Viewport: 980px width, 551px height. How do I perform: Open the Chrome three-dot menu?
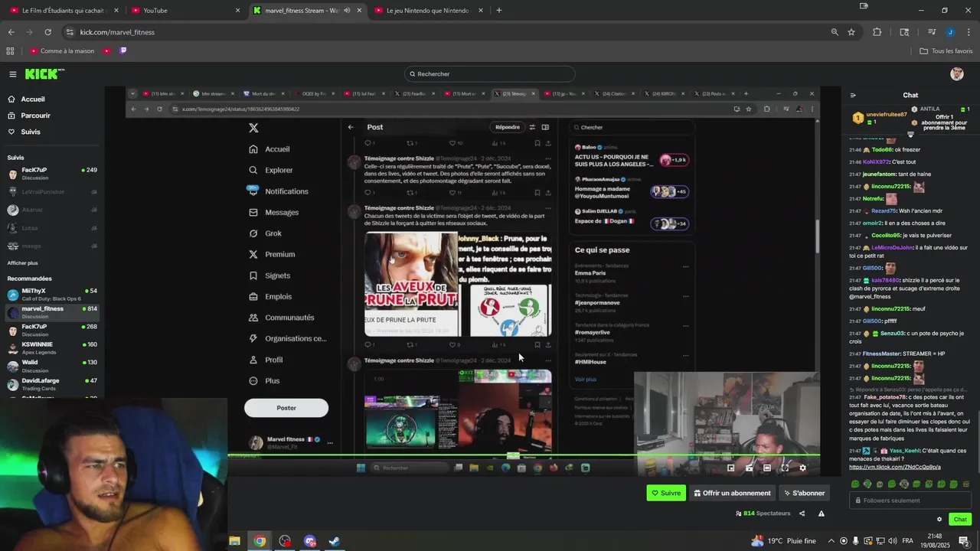(969, 32)
